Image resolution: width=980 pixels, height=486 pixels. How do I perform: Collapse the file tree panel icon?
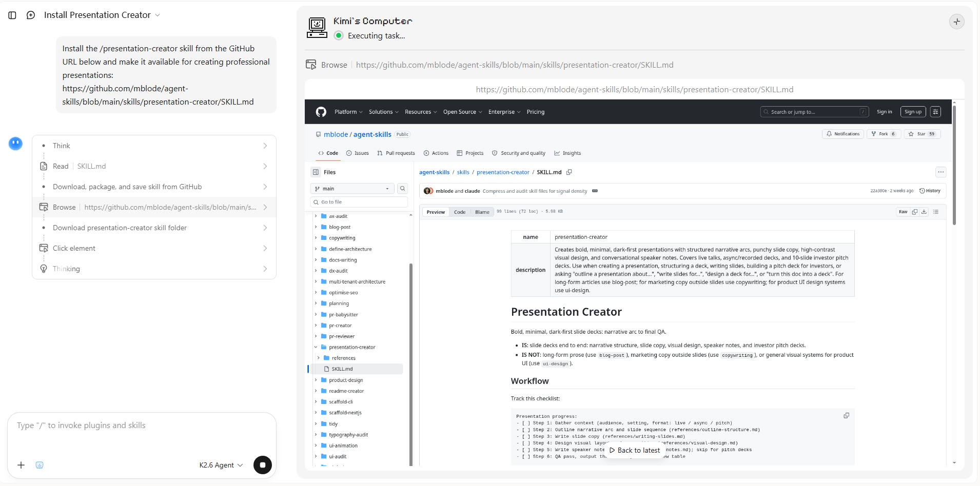[x=316, y=172]
